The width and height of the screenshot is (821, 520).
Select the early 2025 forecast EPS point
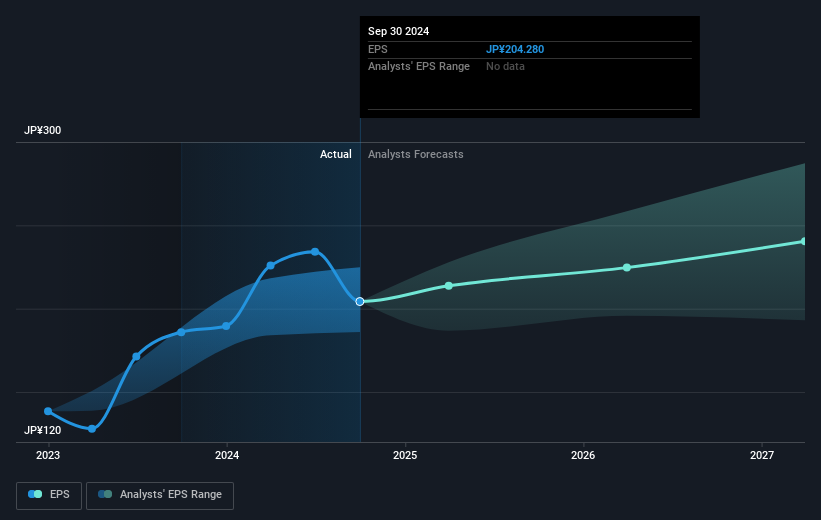449,285
